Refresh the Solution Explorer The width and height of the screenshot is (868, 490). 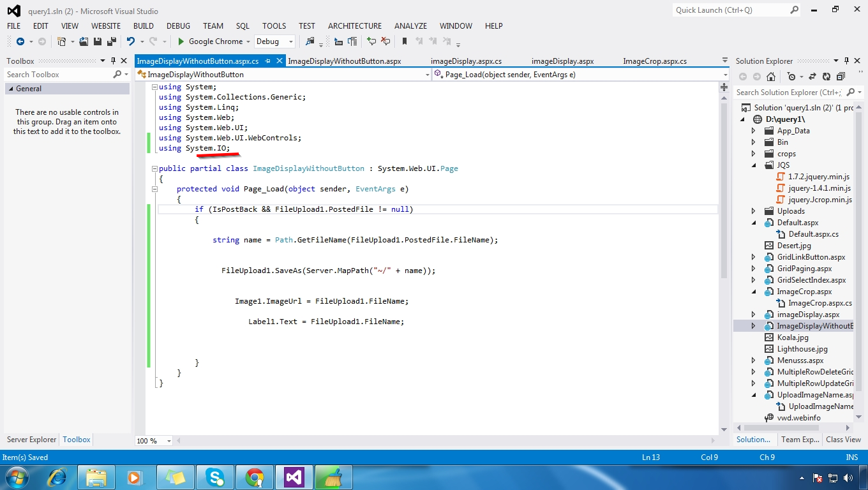[x=826, y=77]
